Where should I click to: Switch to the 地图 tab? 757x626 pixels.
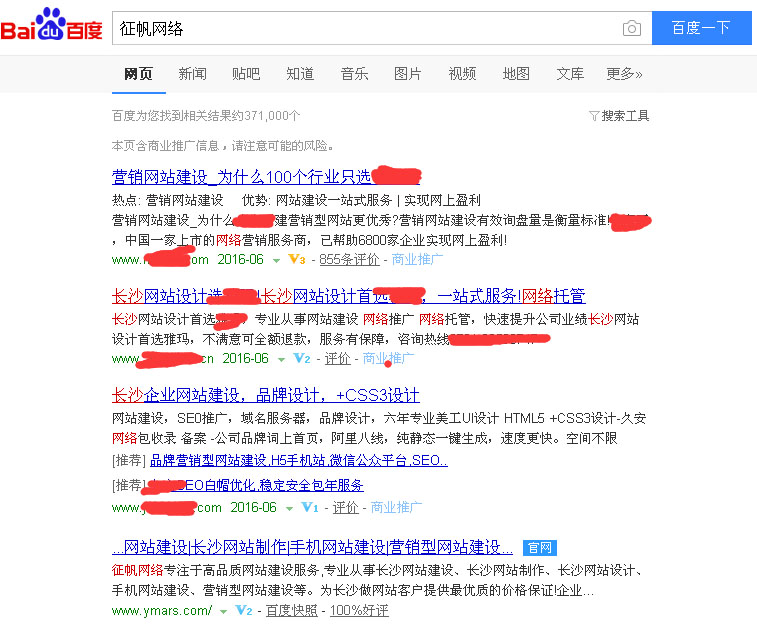516,74
